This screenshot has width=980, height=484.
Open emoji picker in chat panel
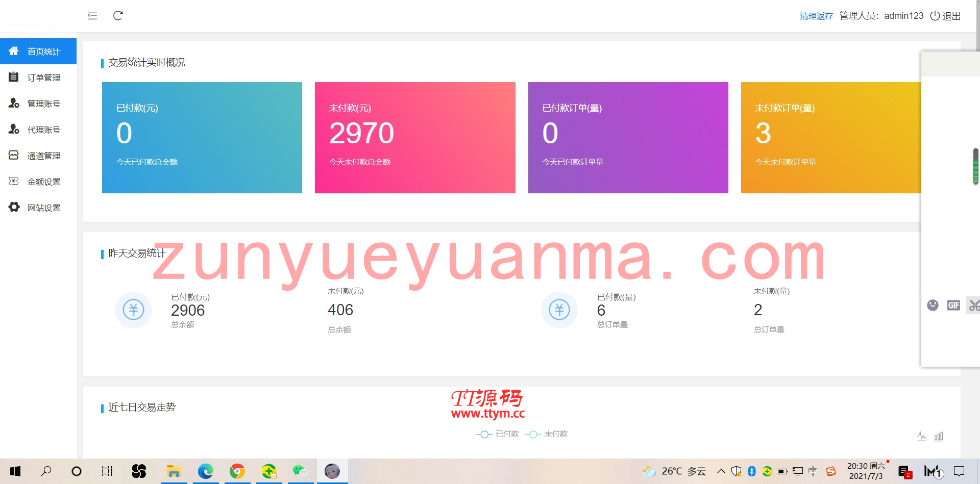[x=933, y=305]
